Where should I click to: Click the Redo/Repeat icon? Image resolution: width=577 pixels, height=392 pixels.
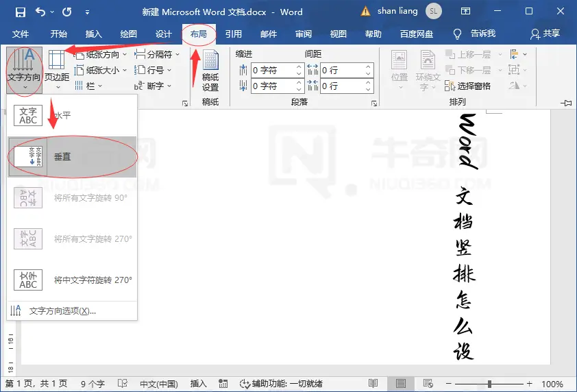tap(67, 12)
